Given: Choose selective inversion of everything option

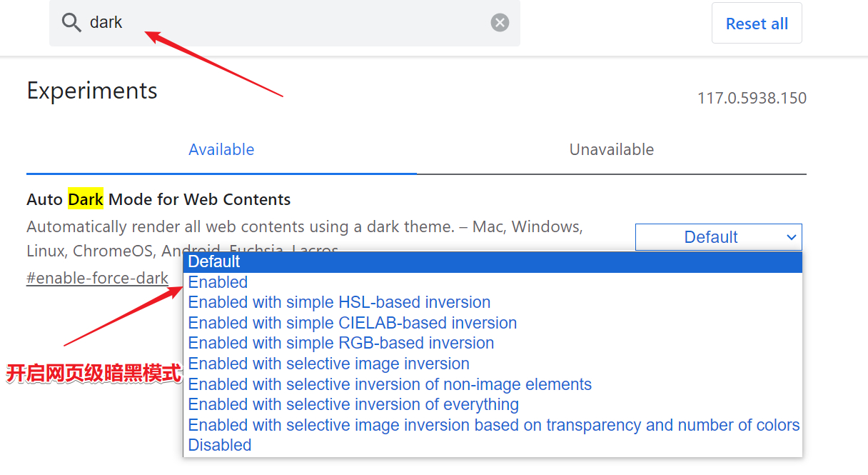Looking at the screenshot, I should [493, 404].
